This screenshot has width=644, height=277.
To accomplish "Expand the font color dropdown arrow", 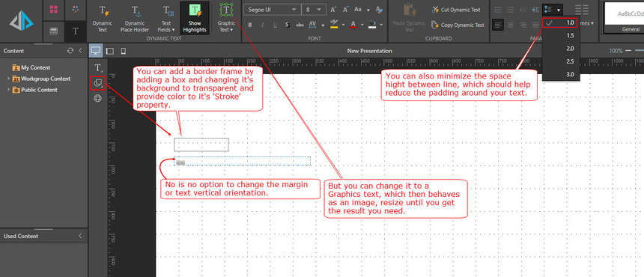I will pos(362,25).
